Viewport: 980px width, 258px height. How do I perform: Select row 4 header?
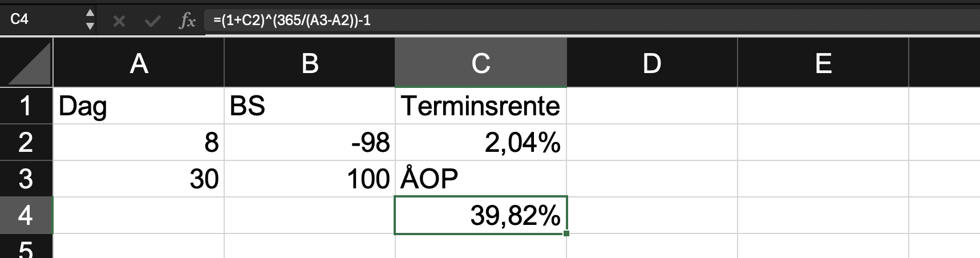click(x=26, y=215)
